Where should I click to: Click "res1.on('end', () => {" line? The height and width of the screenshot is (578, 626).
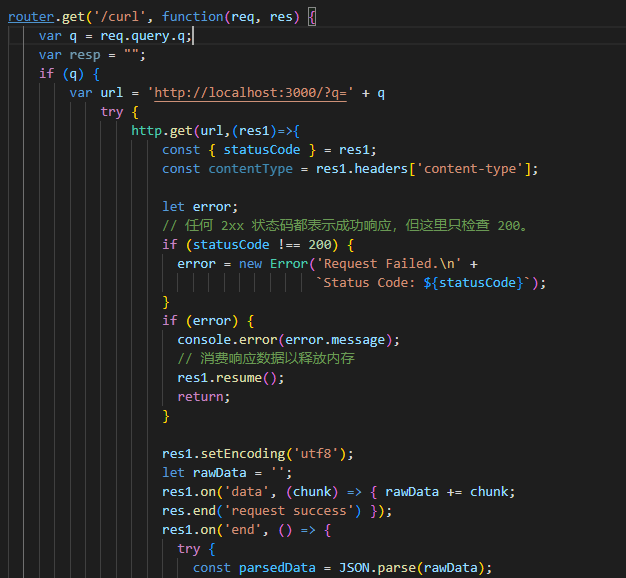(246, 530)
